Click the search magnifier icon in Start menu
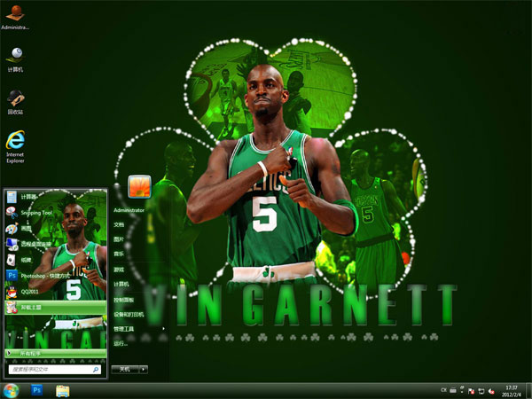Screen dimensions: 532x399 (x=96, y=370)
